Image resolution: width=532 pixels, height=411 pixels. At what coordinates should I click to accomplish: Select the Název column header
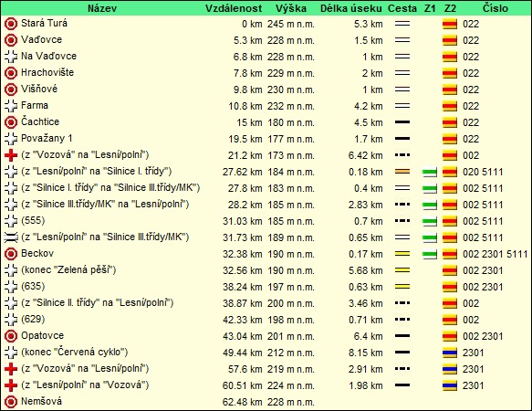pos(102,8)
